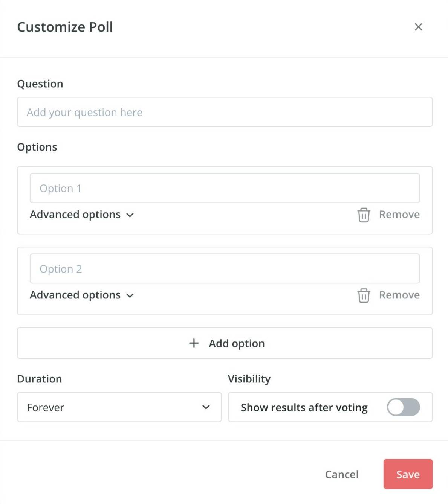Click the chevron next to Option 2 Advanced options
448x504 pixels.
tap(130, 295)
